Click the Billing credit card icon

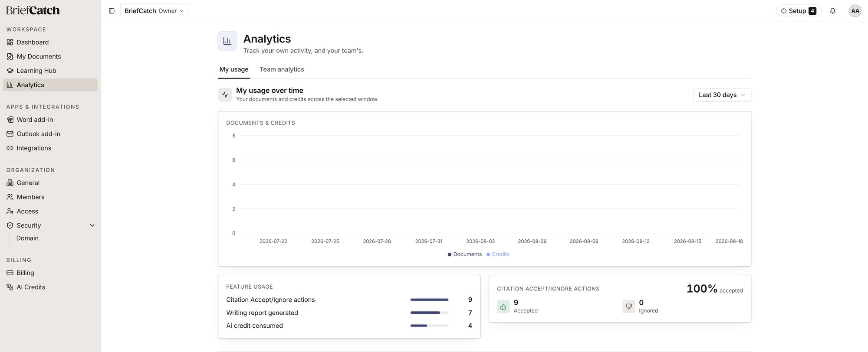10,273
